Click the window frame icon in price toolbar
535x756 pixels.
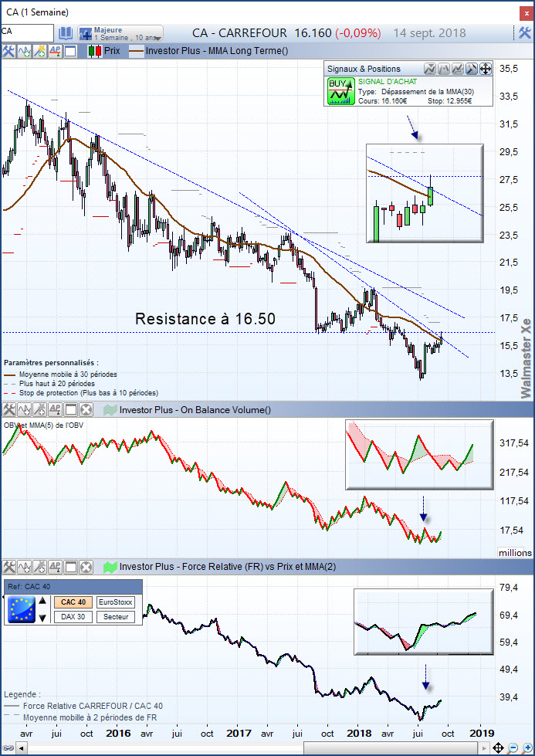tap(70, 51)
